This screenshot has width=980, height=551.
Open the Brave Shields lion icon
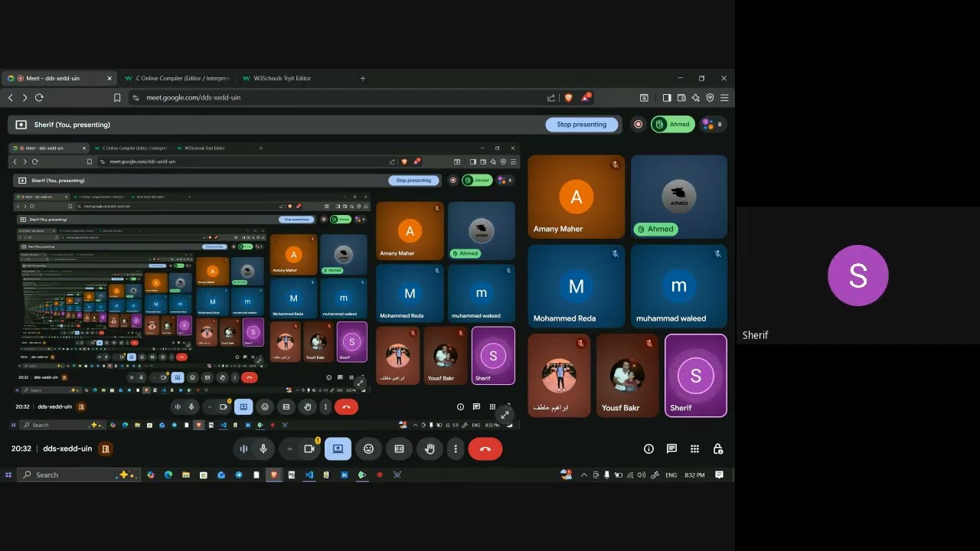[568, 98]
